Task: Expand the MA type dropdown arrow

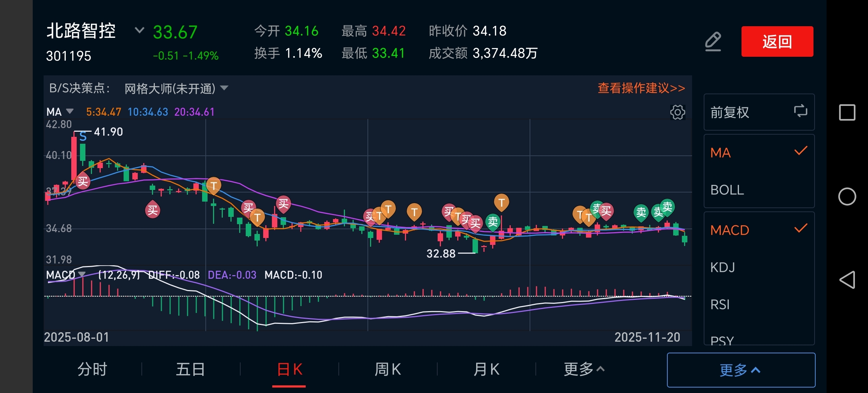Action: click(x=70, y=111)
